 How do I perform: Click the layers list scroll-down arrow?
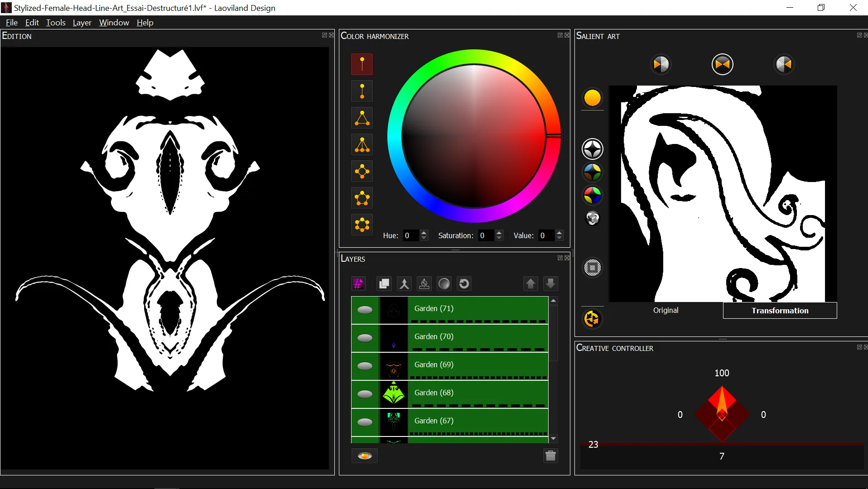pos(554,439)
